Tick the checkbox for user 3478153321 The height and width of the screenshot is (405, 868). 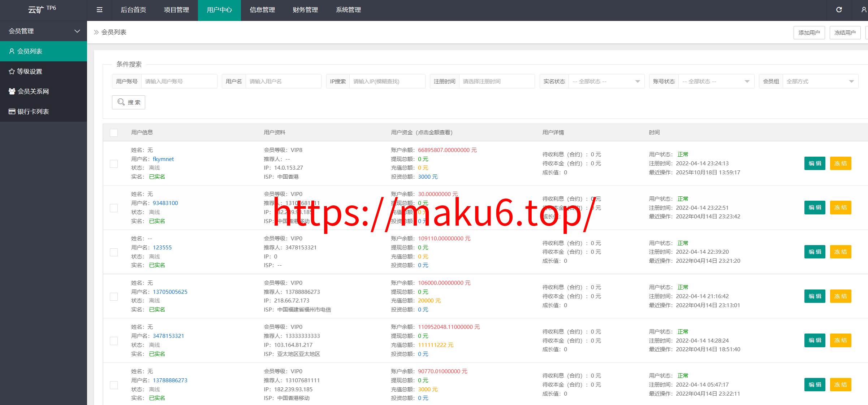point(114,341)
